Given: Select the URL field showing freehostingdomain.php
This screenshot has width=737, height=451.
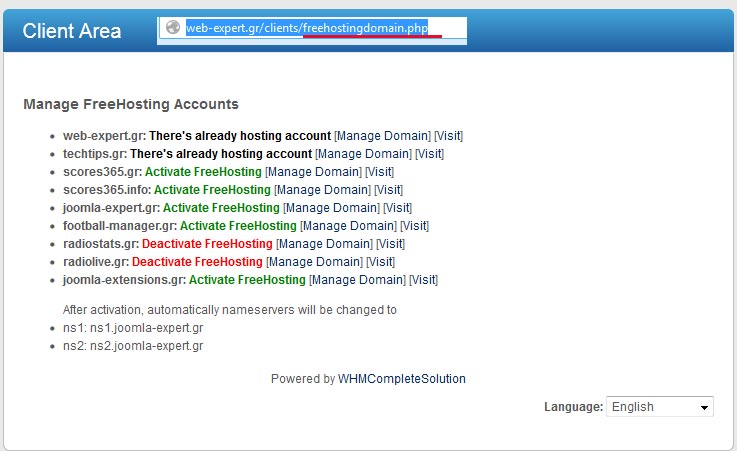Looking at the screenshot, I should [x=312, y=28].
